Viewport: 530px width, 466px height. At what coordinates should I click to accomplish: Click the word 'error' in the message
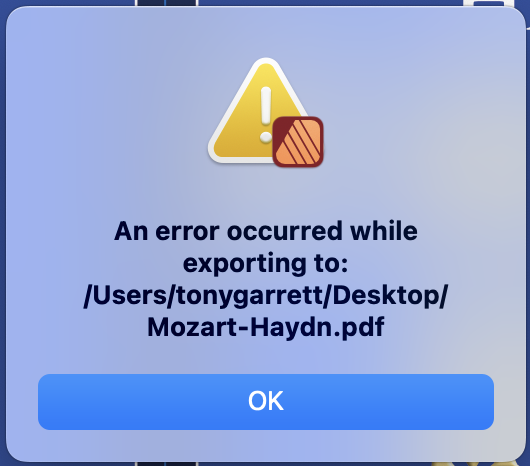(x=188, y=232)
